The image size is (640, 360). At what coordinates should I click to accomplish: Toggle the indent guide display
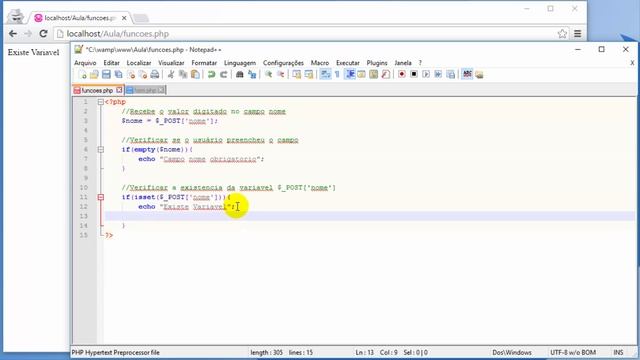tap(350, 75)
